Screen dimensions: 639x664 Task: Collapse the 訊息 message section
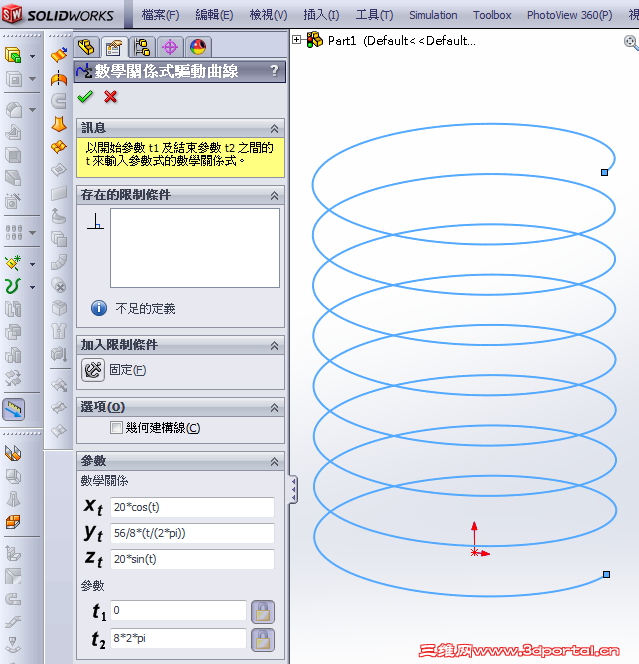(x=274, y=128)
